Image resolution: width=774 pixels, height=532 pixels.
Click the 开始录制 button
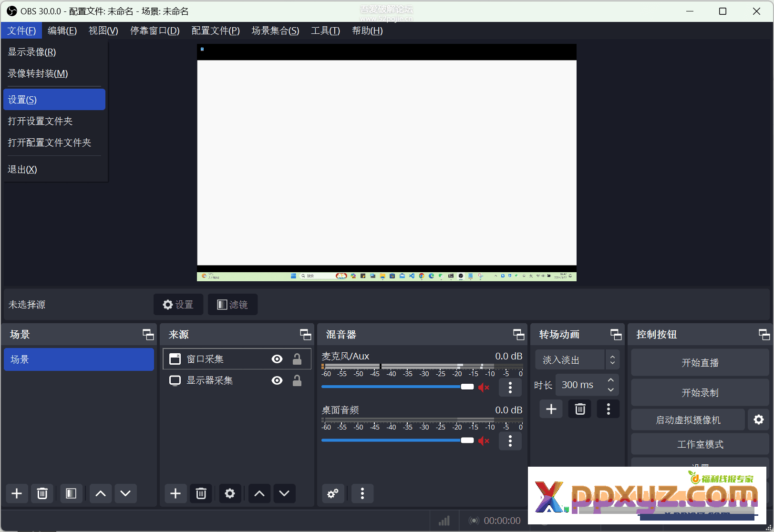coord(700,393)
